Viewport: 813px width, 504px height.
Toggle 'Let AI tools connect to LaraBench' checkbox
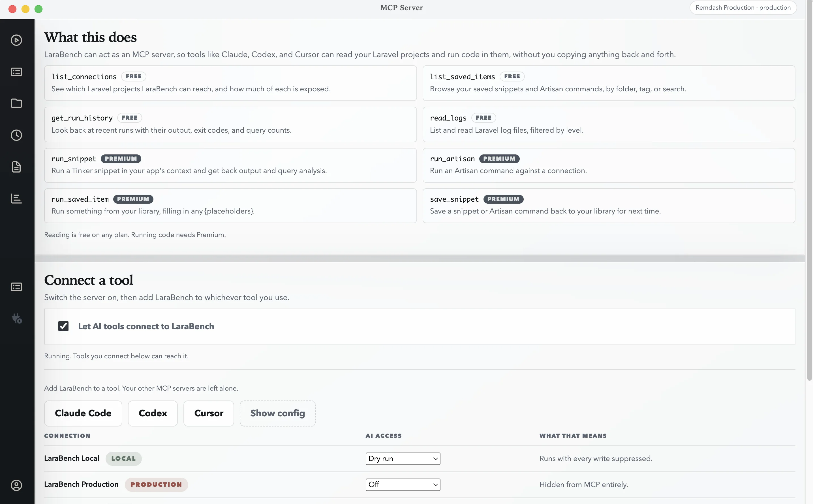(x=63, y=326)
